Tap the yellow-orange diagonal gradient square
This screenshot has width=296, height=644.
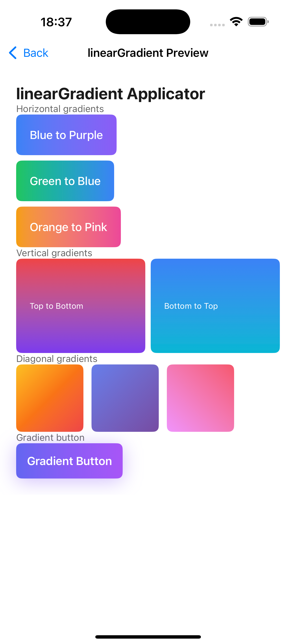click(x=50, y=398)
